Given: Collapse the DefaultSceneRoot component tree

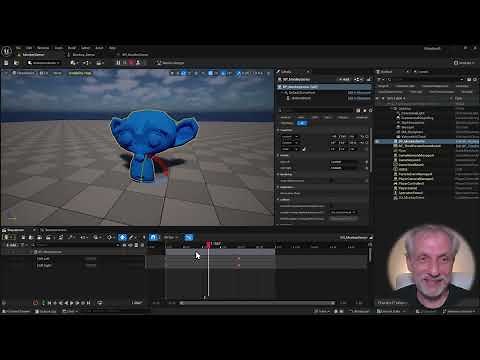Looking at the screenshot, I should pyautogui.click(x=282, y=93).
